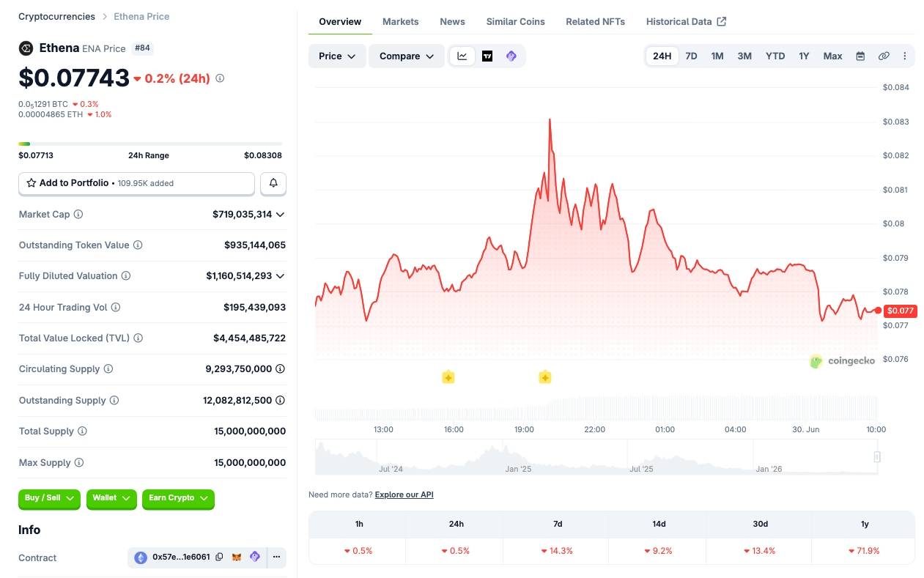Click the Ethereum chain icon in Contract row

[x=141, y=557]
